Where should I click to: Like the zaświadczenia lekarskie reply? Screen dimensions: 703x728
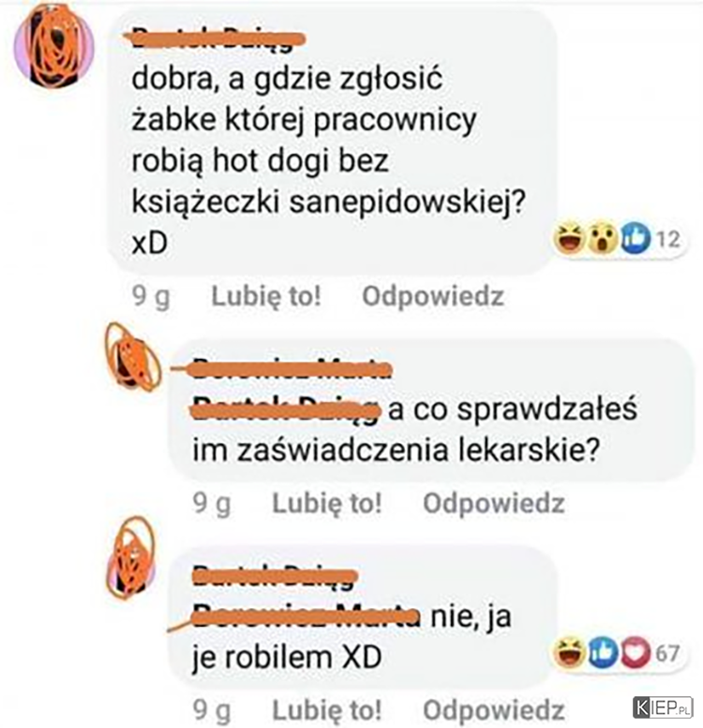327,503
